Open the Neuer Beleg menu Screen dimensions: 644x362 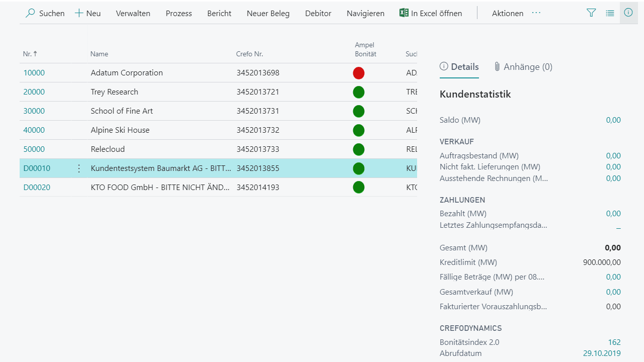[268, 14]
